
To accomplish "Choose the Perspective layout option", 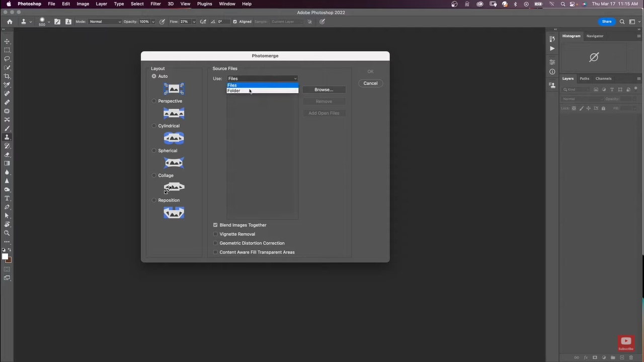I will [154, 101].
